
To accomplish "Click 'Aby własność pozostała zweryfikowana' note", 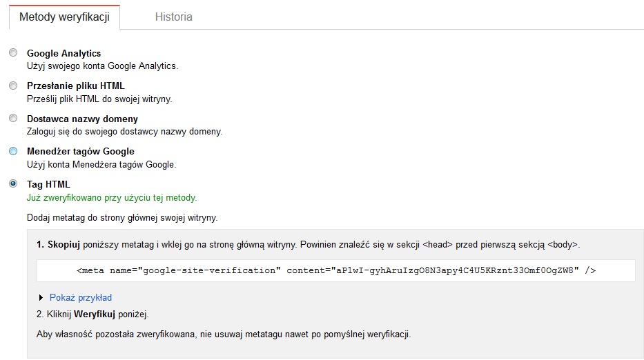I will 224,334.
